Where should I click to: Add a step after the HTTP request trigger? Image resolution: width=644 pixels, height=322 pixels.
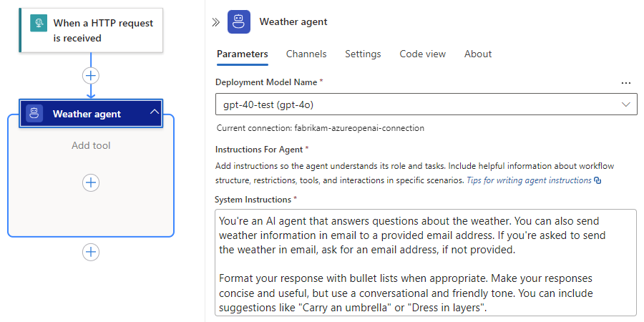[91, 76]
